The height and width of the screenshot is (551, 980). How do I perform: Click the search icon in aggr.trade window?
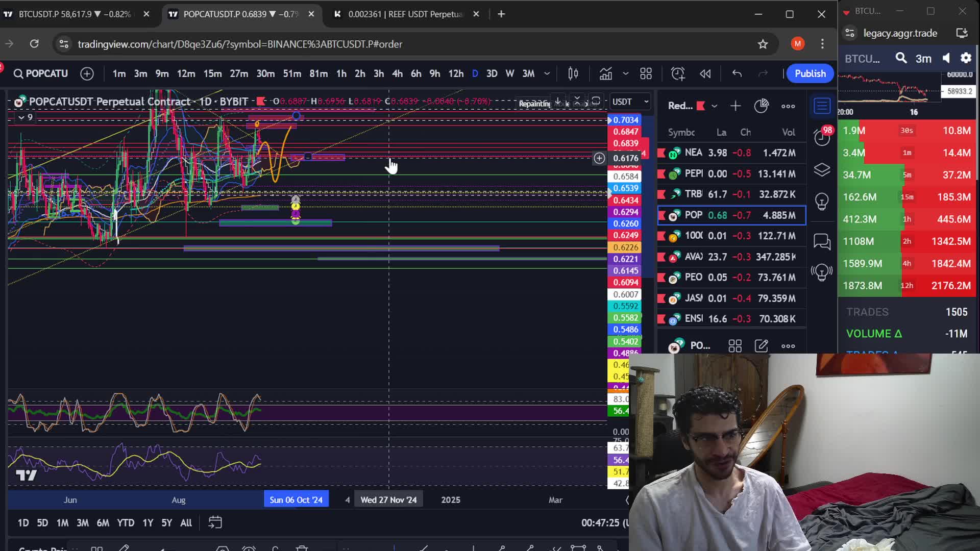click(x=901, y=58)
